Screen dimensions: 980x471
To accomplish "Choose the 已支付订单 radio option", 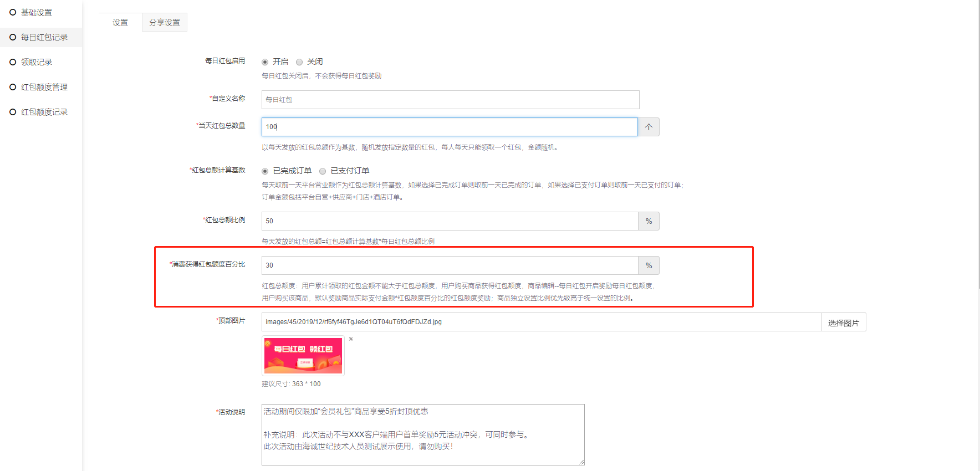I will tap(323, 171).
